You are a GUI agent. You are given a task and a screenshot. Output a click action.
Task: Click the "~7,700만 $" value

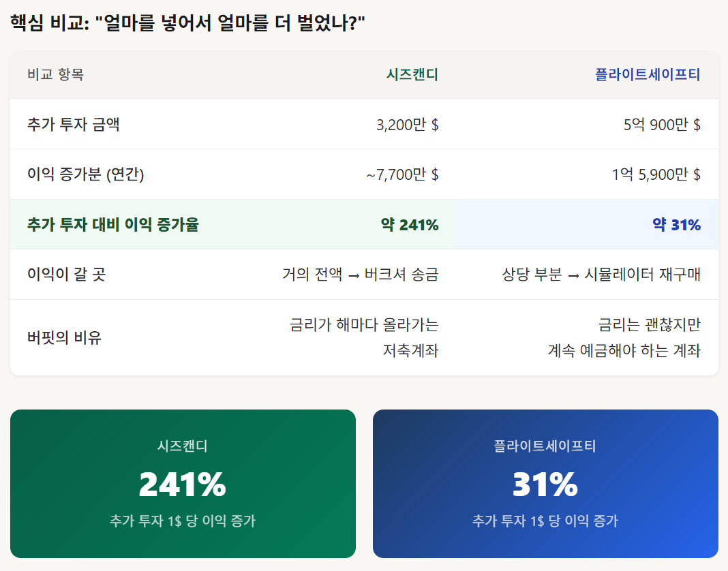(402, 174)
